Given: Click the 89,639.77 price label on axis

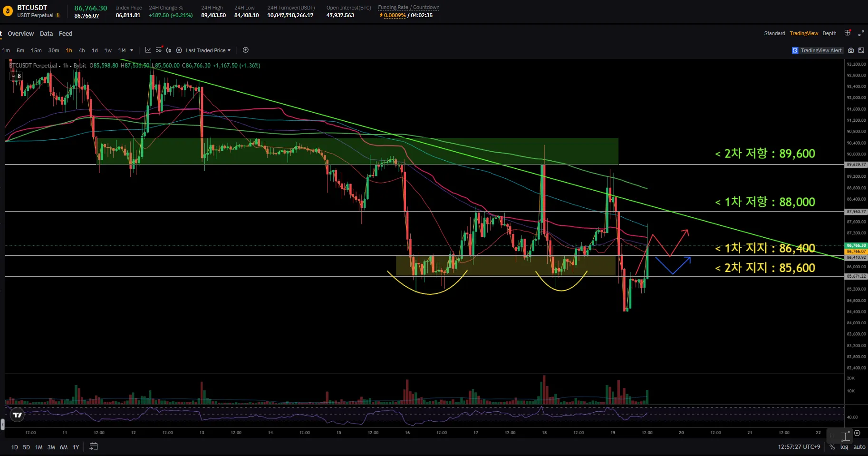Looking at the screenshot, I should coord(856,165).
